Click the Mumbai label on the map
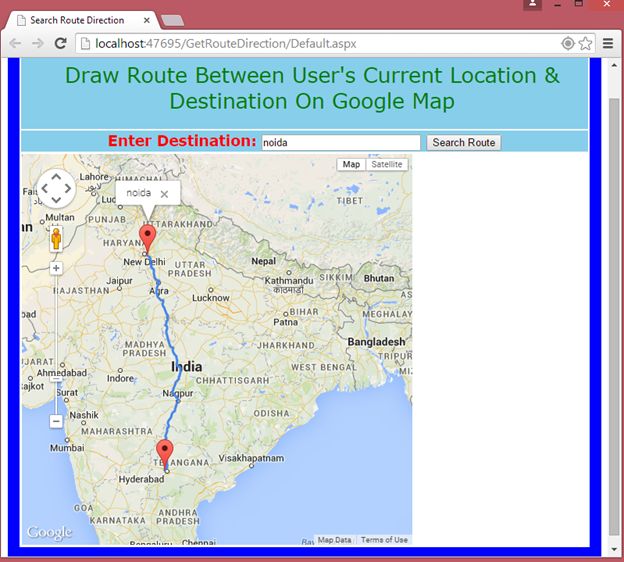The width and height of the screenshot is (624, 562). click(67, 448)
